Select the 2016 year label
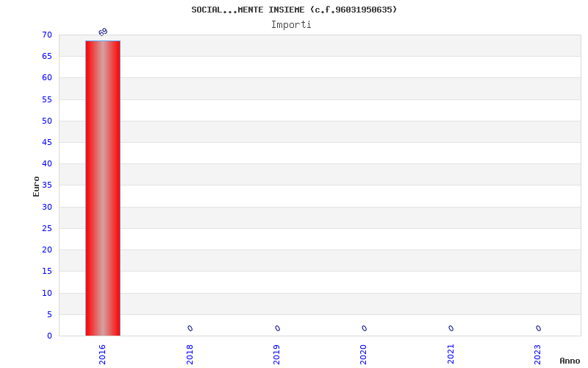The image size is (588, 368). pos(102,354)
